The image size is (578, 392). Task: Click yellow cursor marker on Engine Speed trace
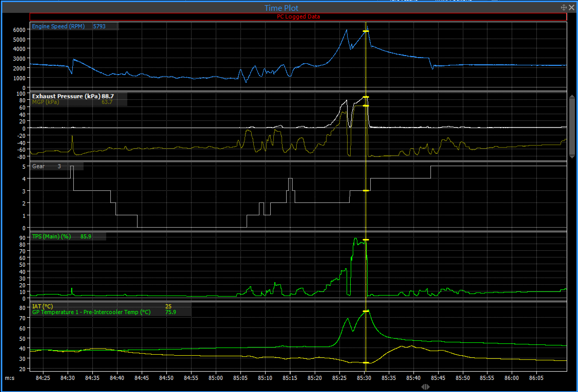coord(366,31)
